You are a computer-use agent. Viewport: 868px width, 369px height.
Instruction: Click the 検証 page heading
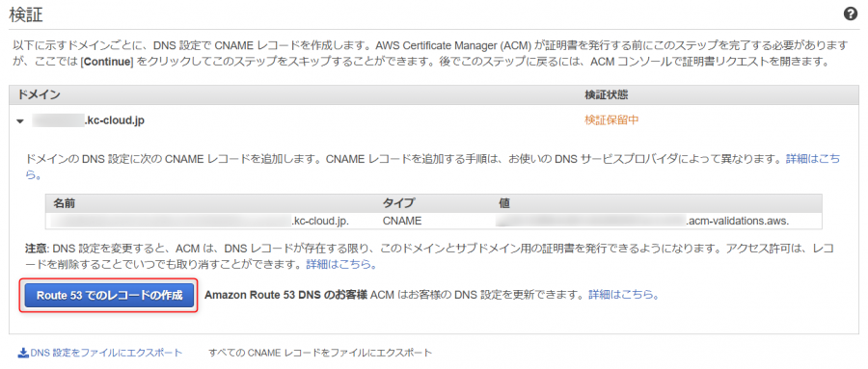coord(26,15)
